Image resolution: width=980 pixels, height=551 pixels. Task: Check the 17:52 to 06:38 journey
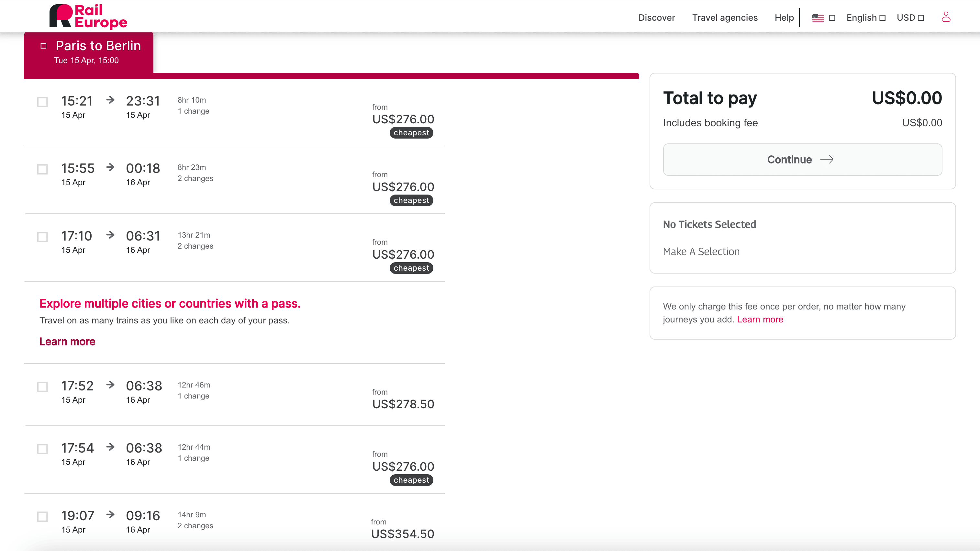point(42,387)
